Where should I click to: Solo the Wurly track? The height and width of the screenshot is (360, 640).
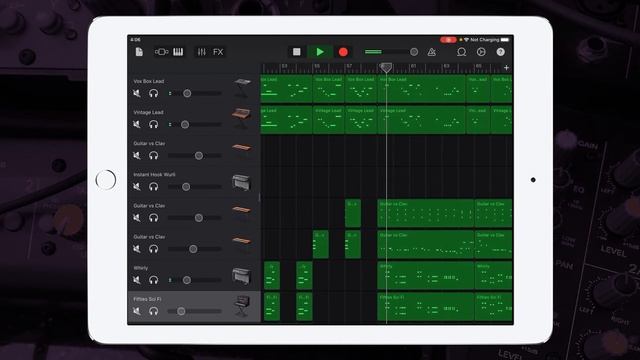pyautogui.click(x=153, y=280)
